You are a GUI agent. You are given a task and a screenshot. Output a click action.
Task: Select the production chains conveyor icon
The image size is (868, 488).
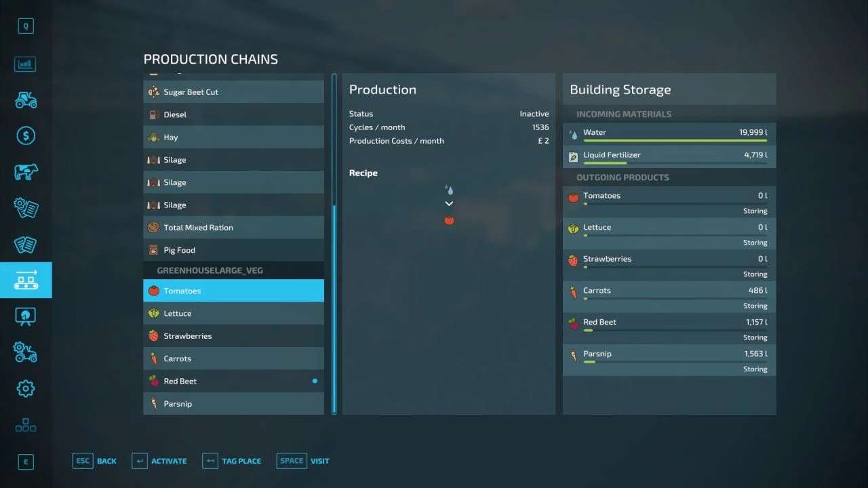pyautogui.click(x=26, y=280)
